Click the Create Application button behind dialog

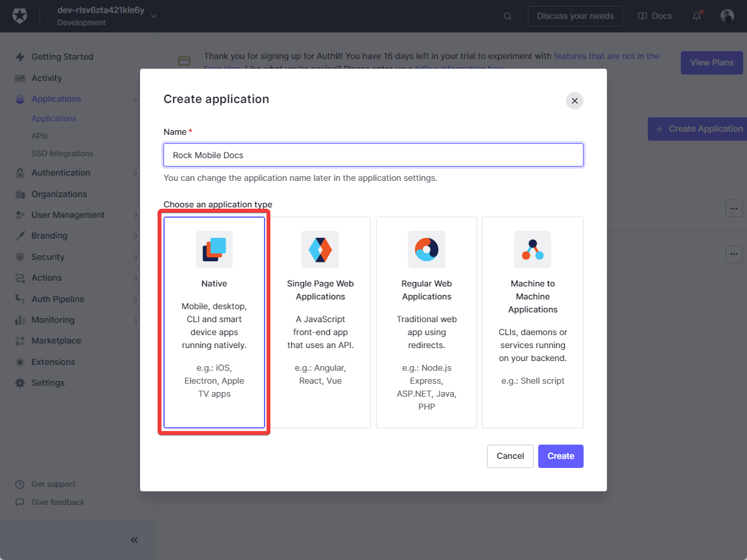pyautogui.click(x=698, y=129)
